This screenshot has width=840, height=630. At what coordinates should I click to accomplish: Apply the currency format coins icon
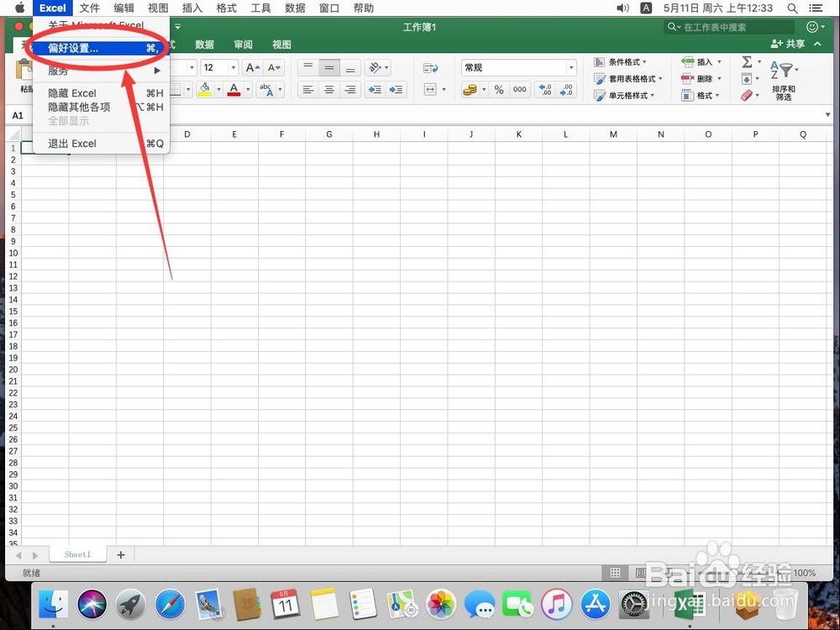[470, 90]
